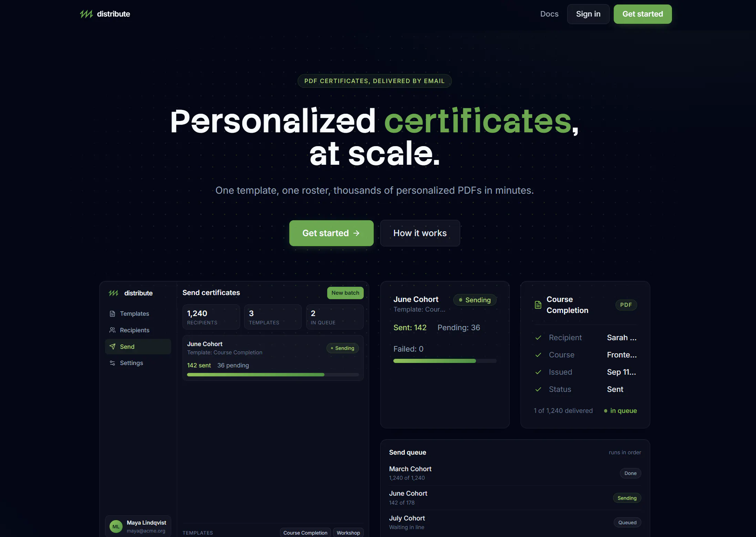Image resolution: width=756 pixels, height=537 pixels.
Task: Click the Settings sliders icon in sidebar
Action: pos(112,363)
